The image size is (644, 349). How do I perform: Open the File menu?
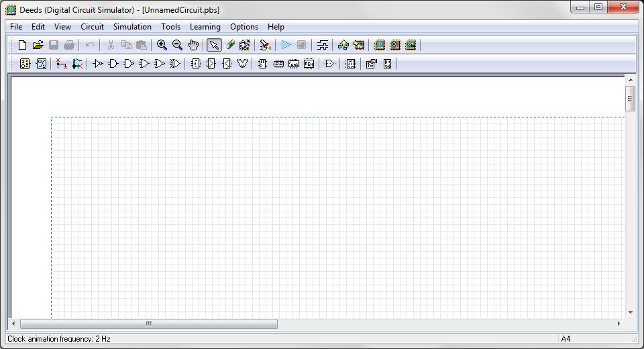click(16, 27)
